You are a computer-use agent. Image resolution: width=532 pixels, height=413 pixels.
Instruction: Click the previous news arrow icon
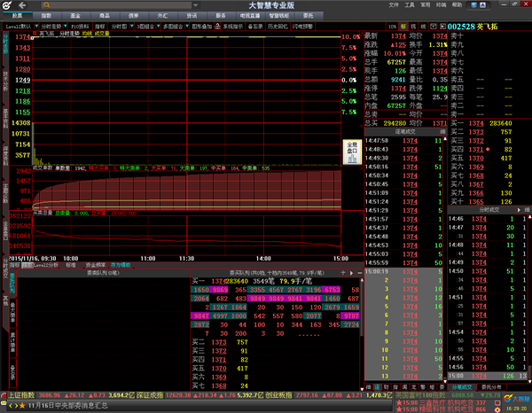pyautogui.click(x=11, y=406)
